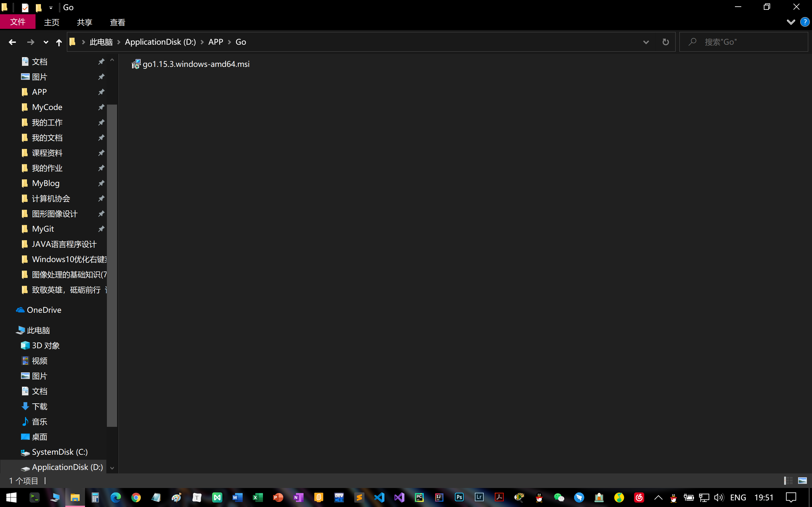Open the 文件 menu tab
Viewport: 812px width, 507px height.
(x=18, y=22)
